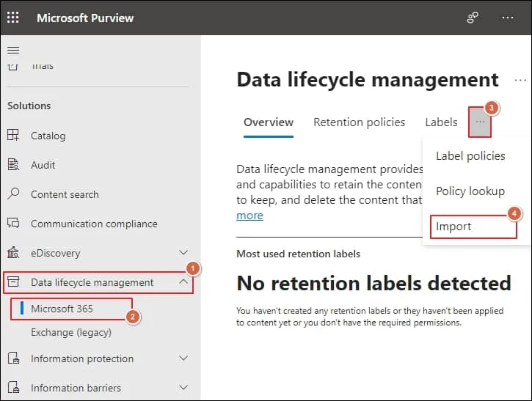Select Exchange (legacy) sub-item
Image resolution: width=532 pixels, height=401 pixels.
71,332
